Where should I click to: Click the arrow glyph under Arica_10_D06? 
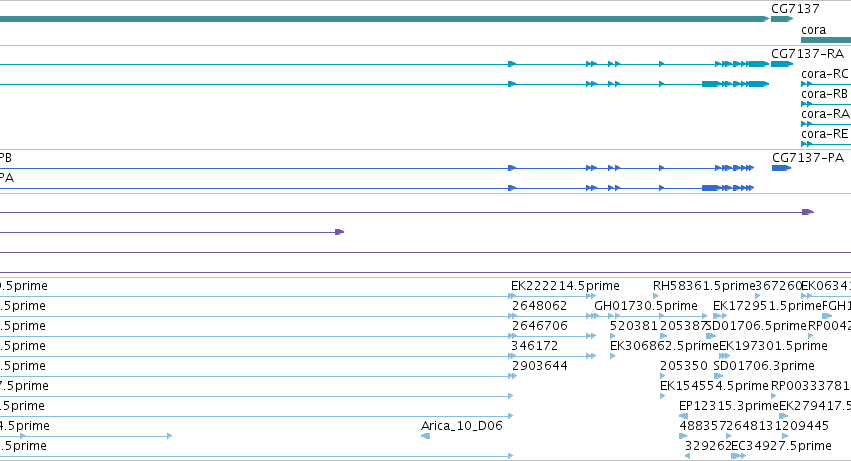426,436
